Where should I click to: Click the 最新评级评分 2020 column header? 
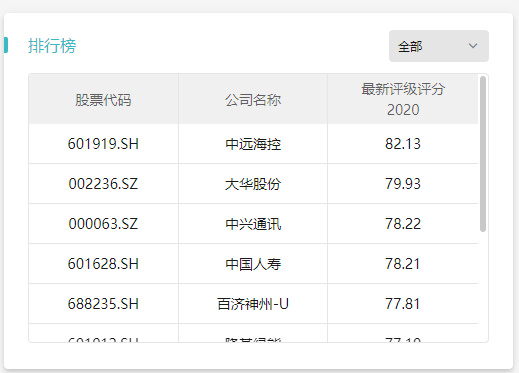point(403,100)
